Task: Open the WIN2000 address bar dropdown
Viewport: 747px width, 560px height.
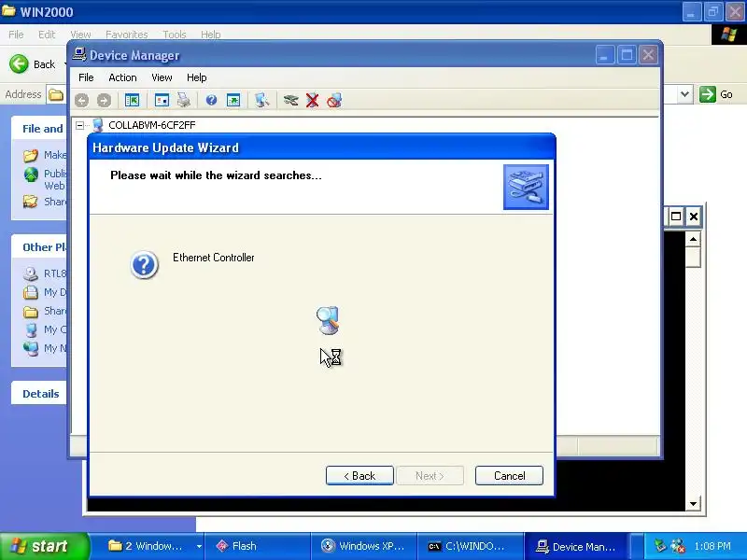Action: (x=684, y=94)
